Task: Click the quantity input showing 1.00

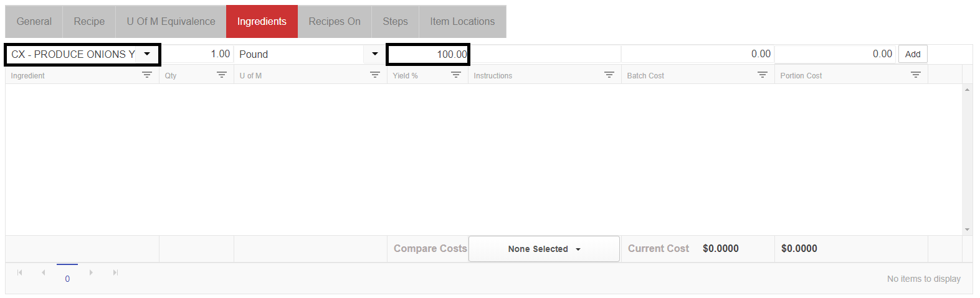Action: tap(197, 54)
